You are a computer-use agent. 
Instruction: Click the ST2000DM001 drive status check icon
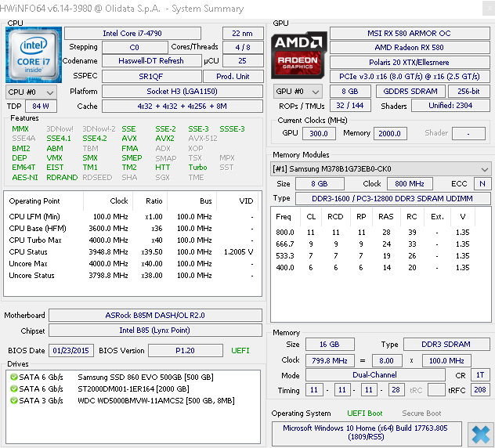[x=13, y=388]
